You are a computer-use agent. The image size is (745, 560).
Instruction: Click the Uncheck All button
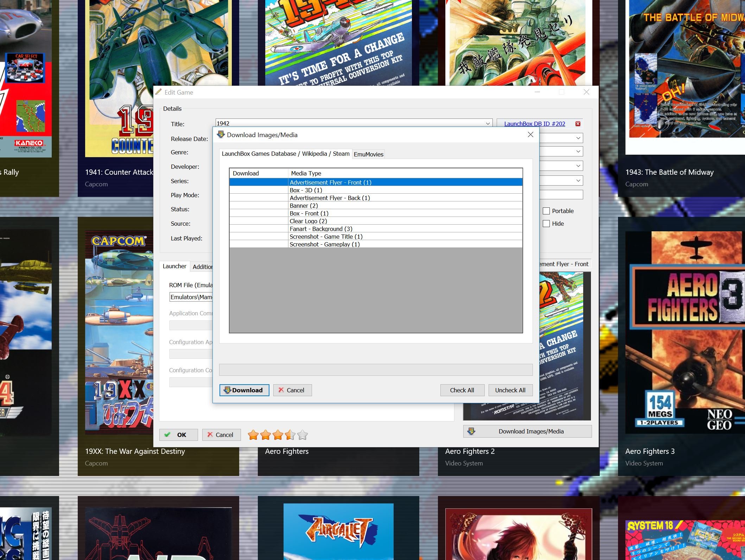(510, 390)
